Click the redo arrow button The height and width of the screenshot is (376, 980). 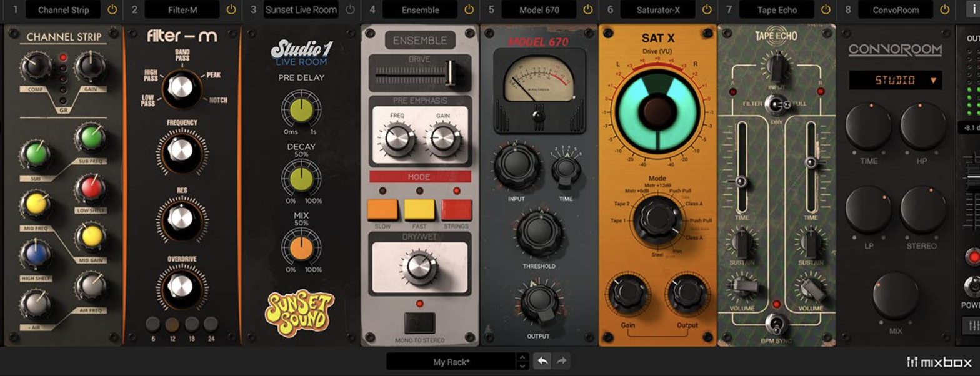[x=561, y=361]
